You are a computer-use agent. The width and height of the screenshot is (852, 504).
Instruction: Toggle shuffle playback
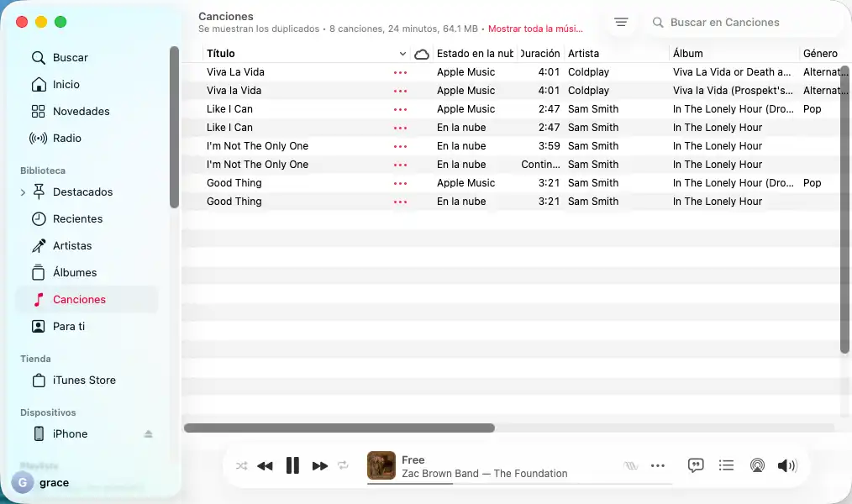pos(242,466)
